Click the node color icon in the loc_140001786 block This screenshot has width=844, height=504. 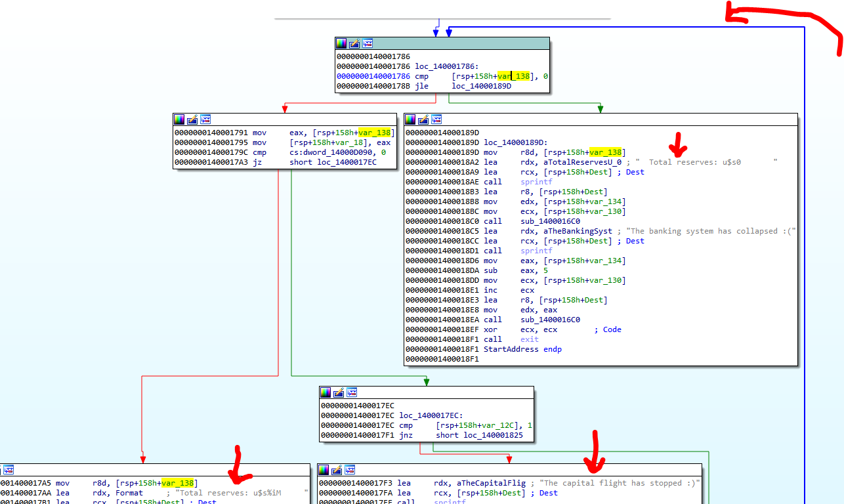(x=341, y=43)
